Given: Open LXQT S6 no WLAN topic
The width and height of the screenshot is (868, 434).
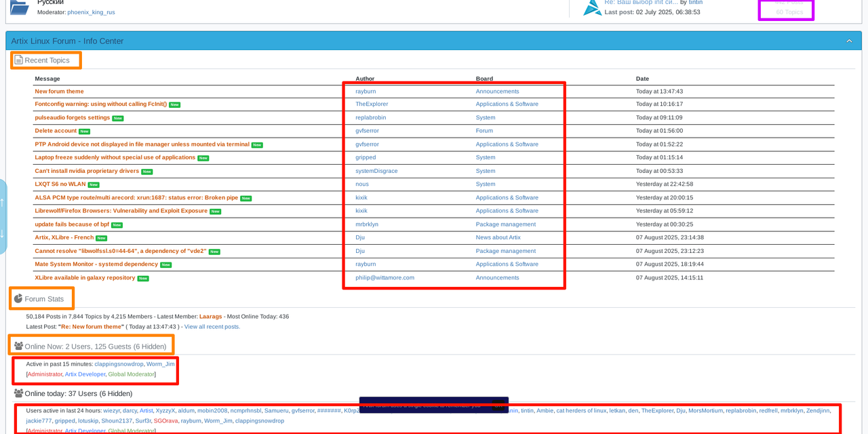Looking at the screenshot, I should (x=60, y=184).
